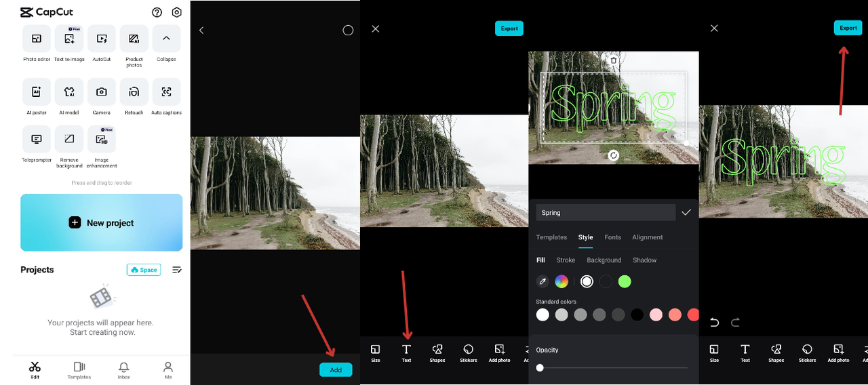Tap Export on the screen with undo arrows
The width and height of the screenshot is (868, 385).
point(848,28)
